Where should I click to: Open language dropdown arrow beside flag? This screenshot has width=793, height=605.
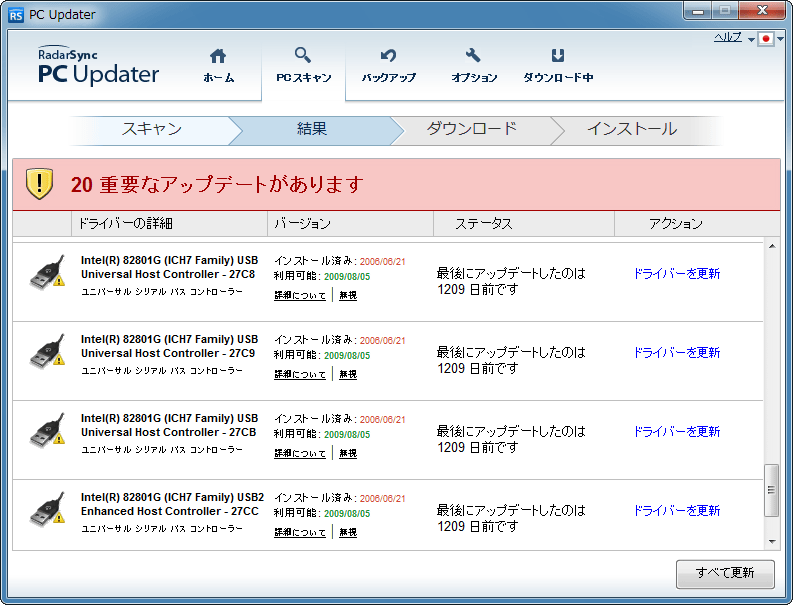pyautogui.click(x=781, y=39)
